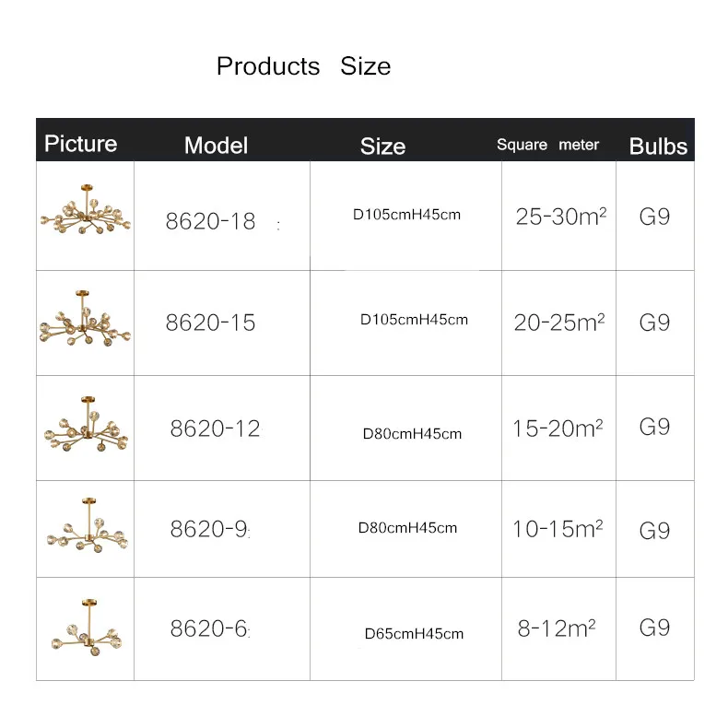Select G9 bulb cell for 8620-6
The height and width of the screenshot is (728, 728).
(x=654, y=628)
